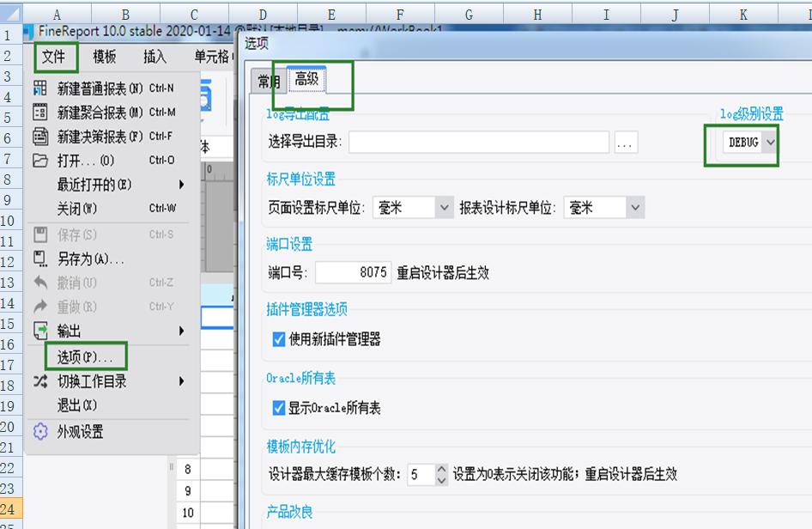This screenshot has height=529, width=812.
Task: Select 打开... (O) in file menu
Action: tap(112, 161)
